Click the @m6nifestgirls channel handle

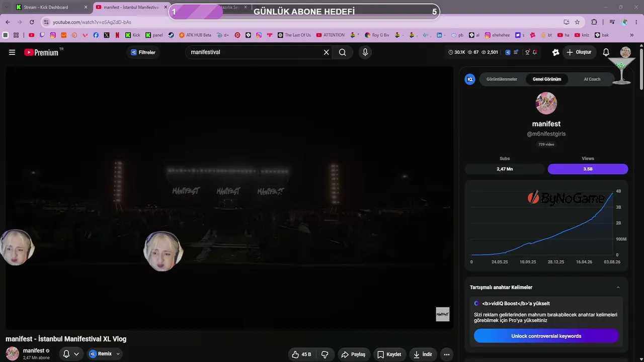pyautogui.click(x=546, y=134)
